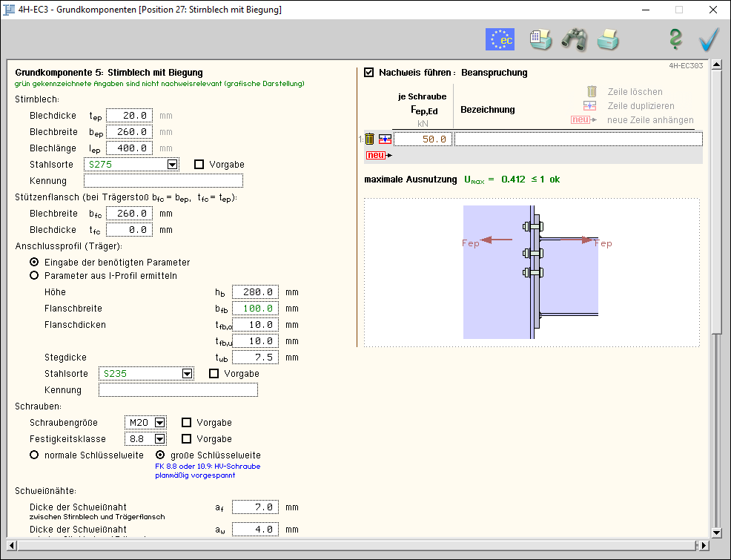Click the printer output icon
This screenshot has height=560, width=731.
tap(608, 39)
